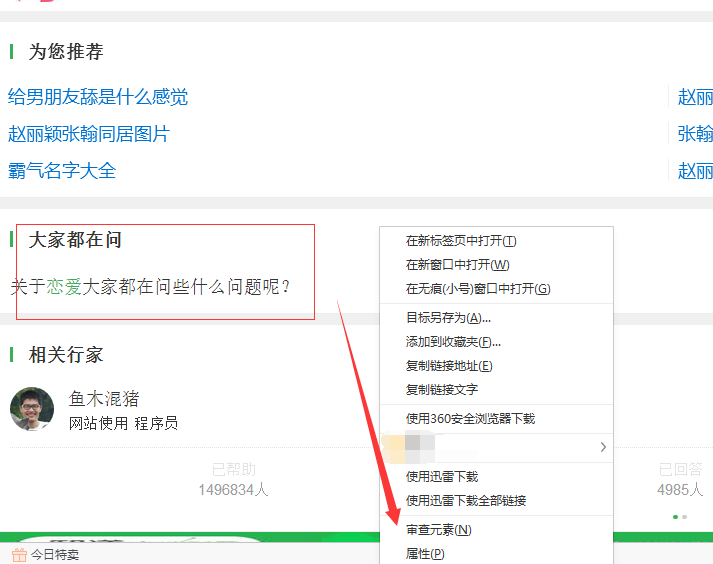Open the 给男朋友舔是什么感觉 recommended link
The image size is (713, 564).
coord(98,97)
